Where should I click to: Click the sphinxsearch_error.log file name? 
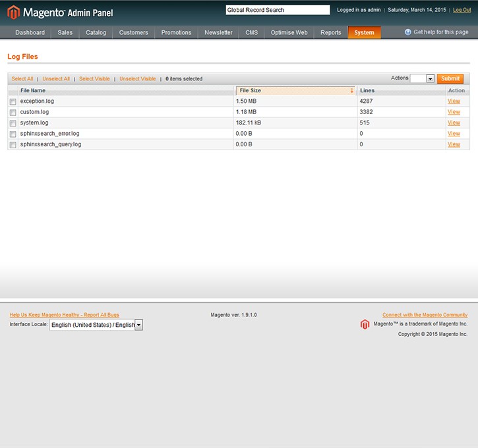coord(49,134)
